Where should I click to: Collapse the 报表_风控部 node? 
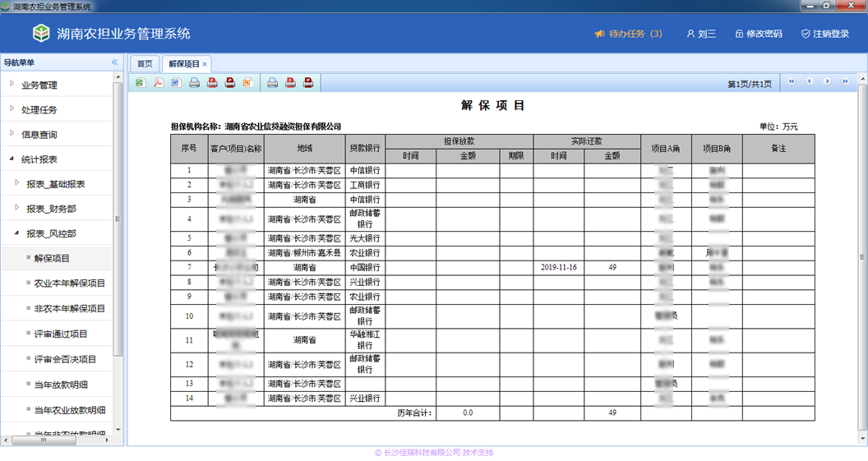click(16, 233)
